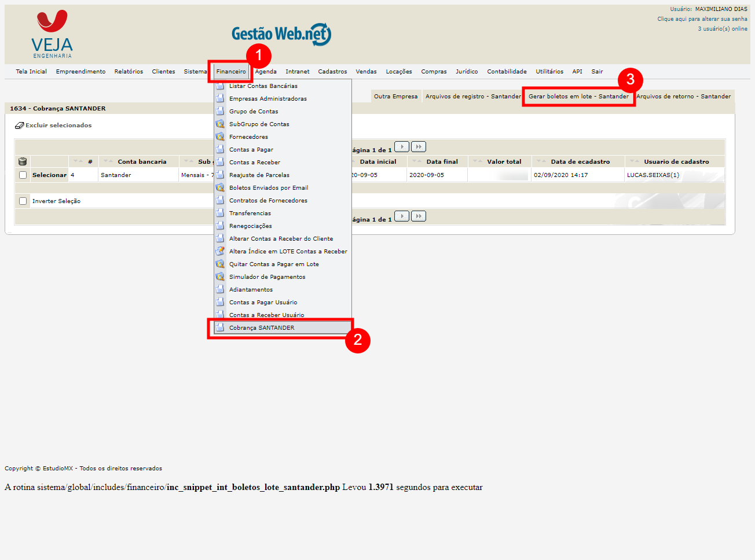755x560 pixels.
Task: Sort by the Data final column arrows
Action: tap(417, 161)
